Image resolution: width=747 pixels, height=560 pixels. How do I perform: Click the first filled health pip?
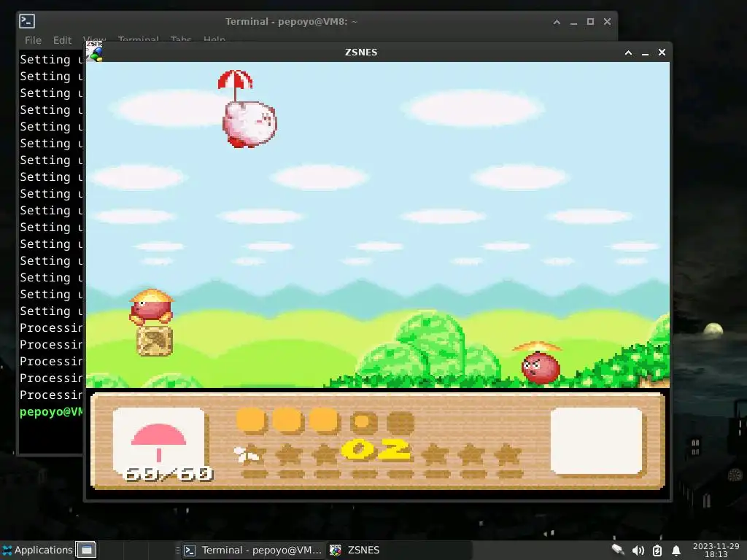pos(251,421)
